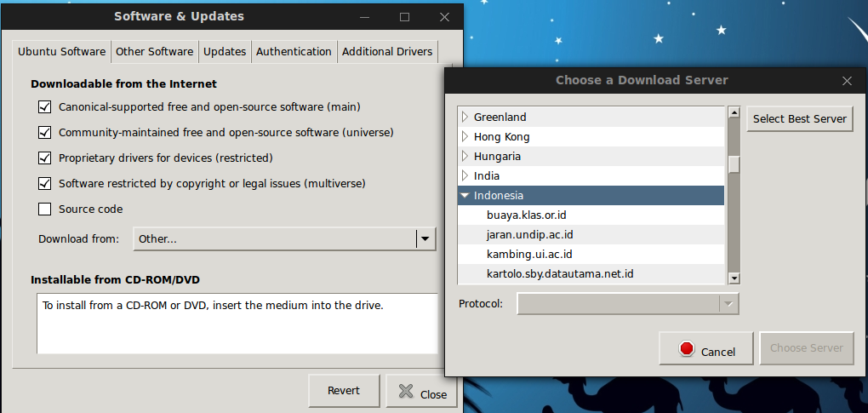Click the X icon on Close button

click(406, 392)
